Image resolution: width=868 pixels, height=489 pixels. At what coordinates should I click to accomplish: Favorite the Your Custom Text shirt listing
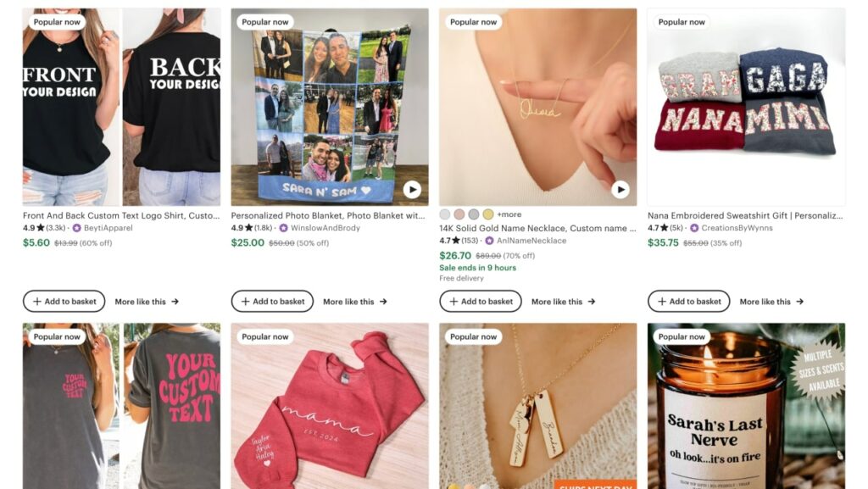(204, 341)
